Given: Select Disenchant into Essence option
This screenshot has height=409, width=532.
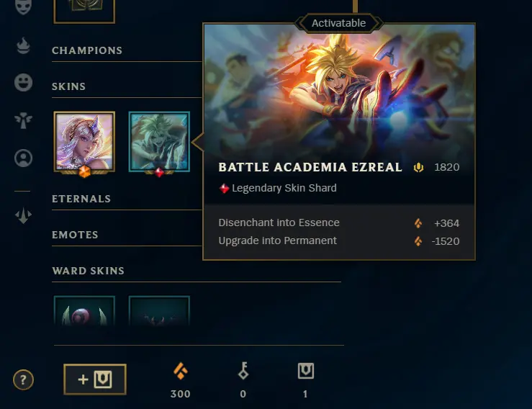Looking at the screenshot, I should 338,223.
